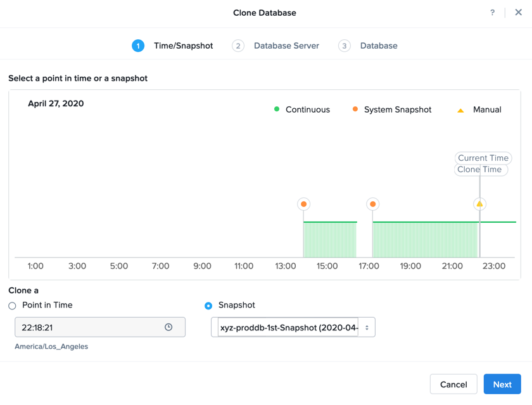
Task: Click the snapshot dropdown up-down arrows
Action: pyautogui.click(x=367, y=328)
